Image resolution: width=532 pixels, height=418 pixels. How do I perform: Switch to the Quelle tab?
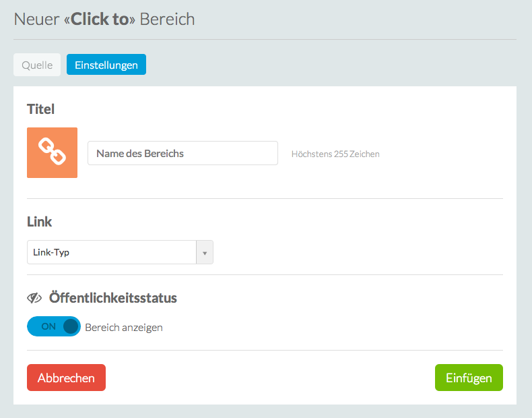pyautogui.click(x=37, y=65)
